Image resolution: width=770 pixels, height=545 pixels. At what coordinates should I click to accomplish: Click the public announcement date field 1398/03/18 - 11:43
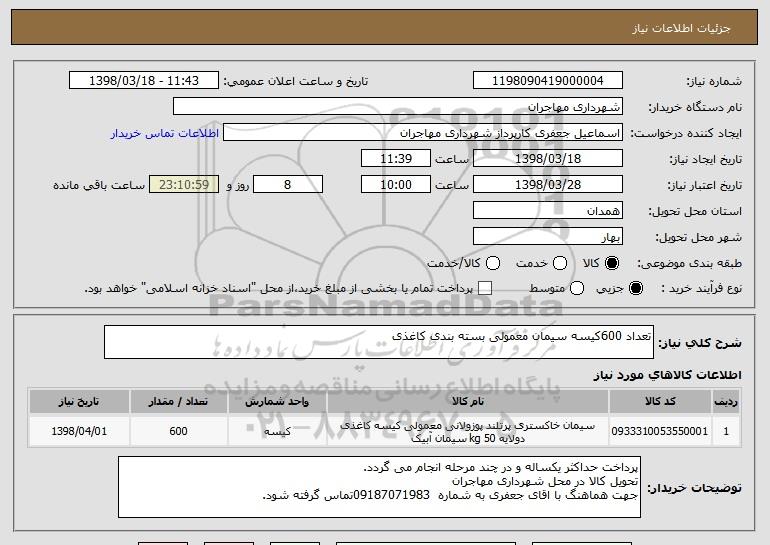(144, 81)
